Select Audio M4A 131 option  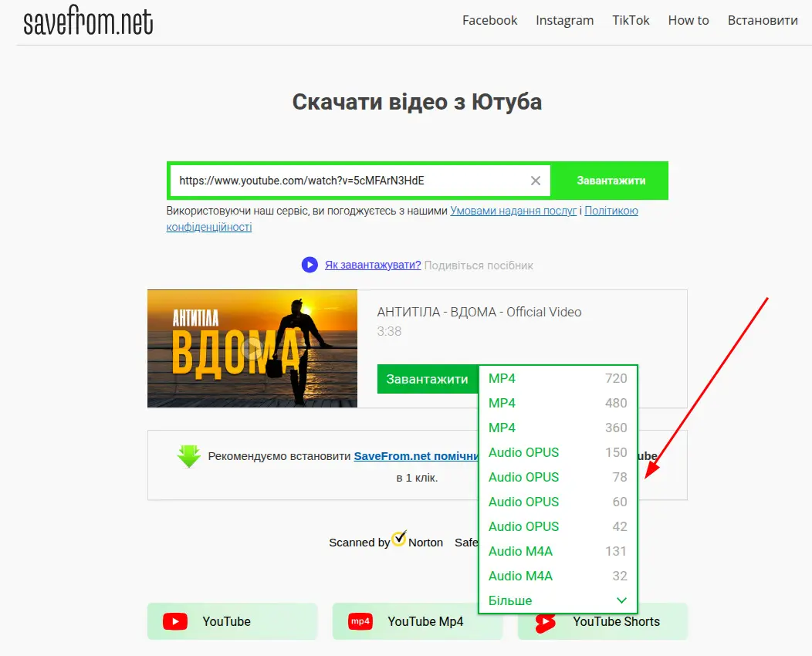558,551
